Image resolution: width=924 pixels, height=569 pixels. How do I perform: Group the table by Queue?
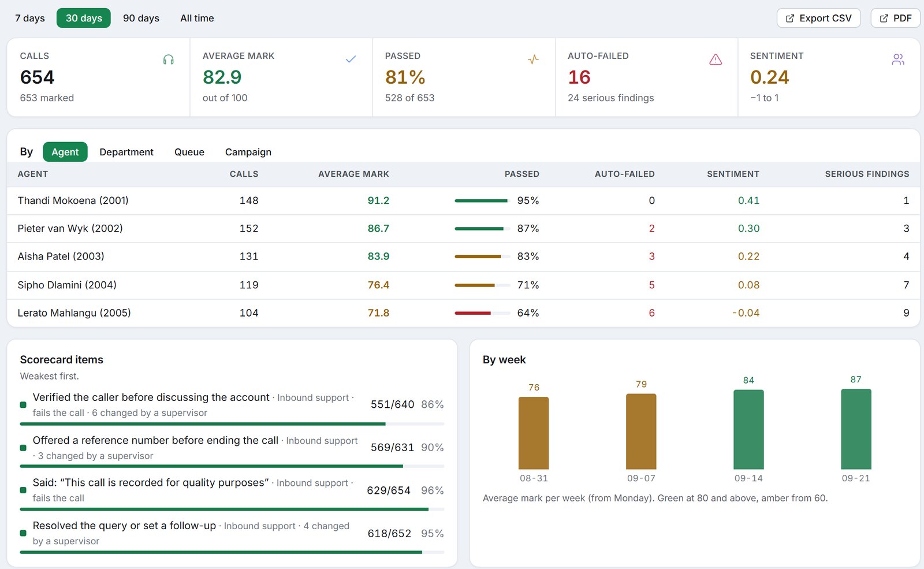click(x=189, y=152)
